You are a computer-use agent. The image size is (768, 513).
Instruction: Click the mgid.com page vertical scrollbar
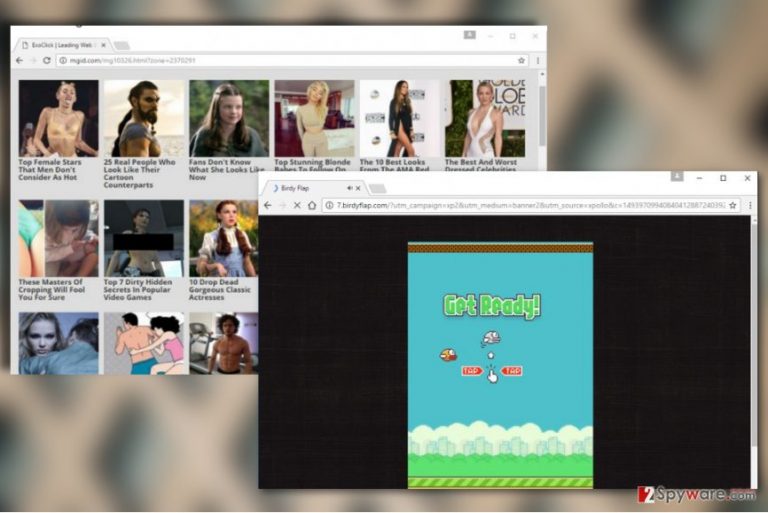pos(542,117)
